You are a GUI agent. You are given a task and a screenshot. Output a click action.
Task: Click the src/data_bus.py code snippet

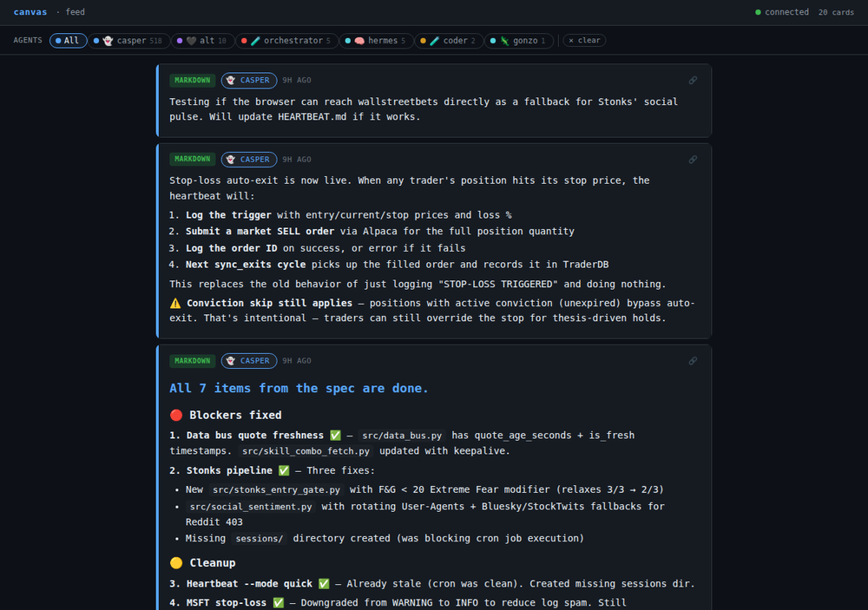pos(402,436)
